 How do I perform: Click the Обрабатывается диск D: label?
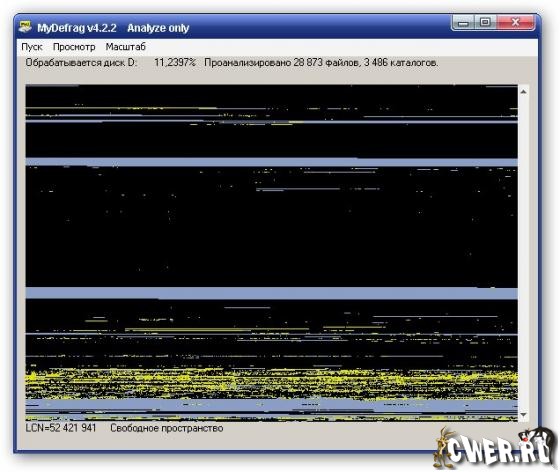[81, 62]
